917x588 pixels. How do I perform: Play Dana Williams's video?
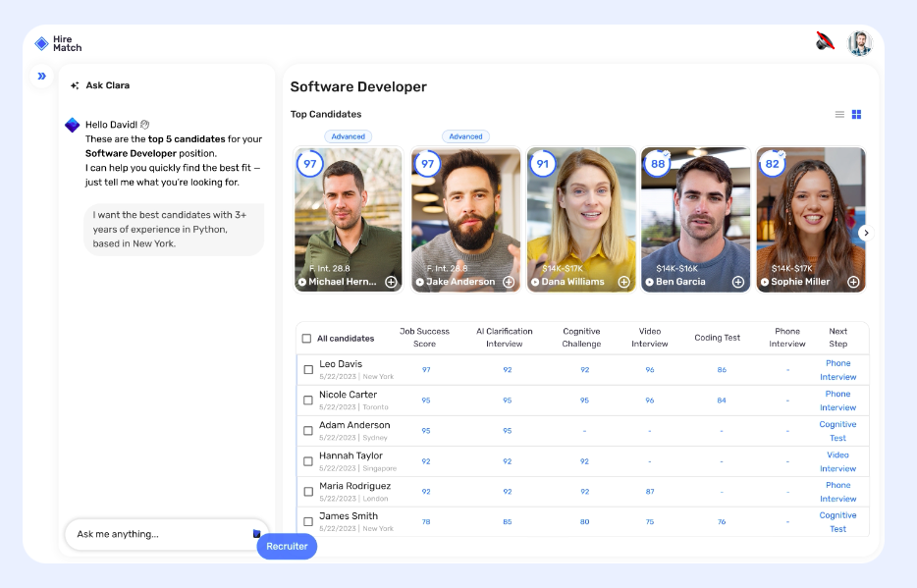point(535,282)
